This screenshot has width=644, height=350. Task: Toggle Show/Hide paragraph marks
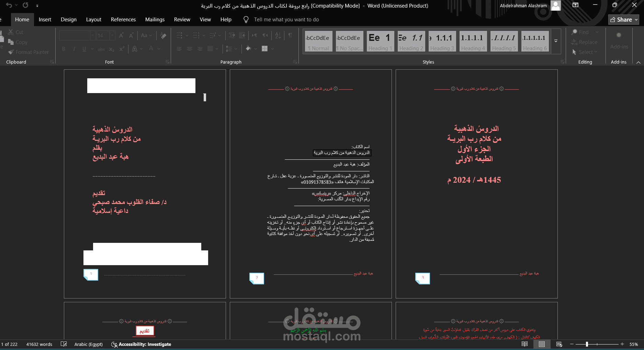tap(290, 35)
